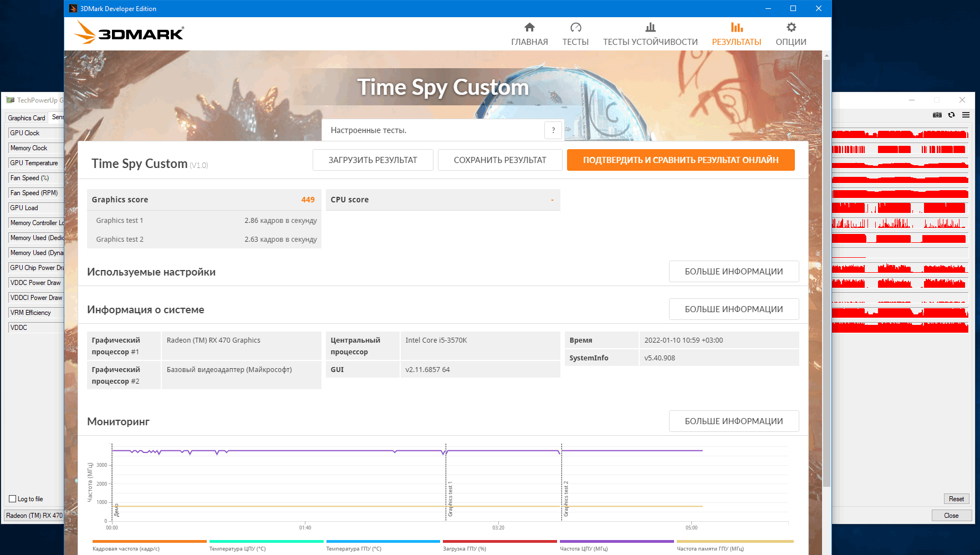Open ТЕСТЫ УСТОЙЧИВОСТИ stress tests
Viewport: 980px width, 555px height.
650,34
